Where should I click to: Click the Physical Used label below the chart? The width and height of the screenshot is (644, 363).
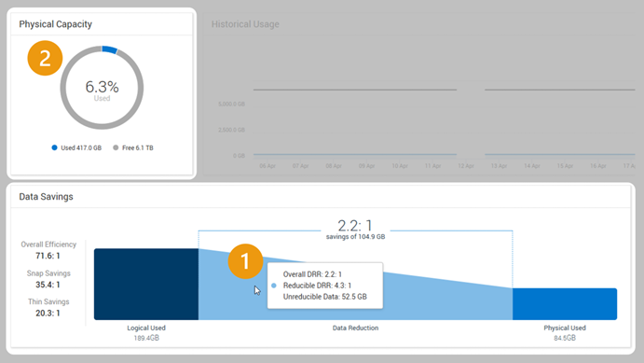click(x=565, y=328)
